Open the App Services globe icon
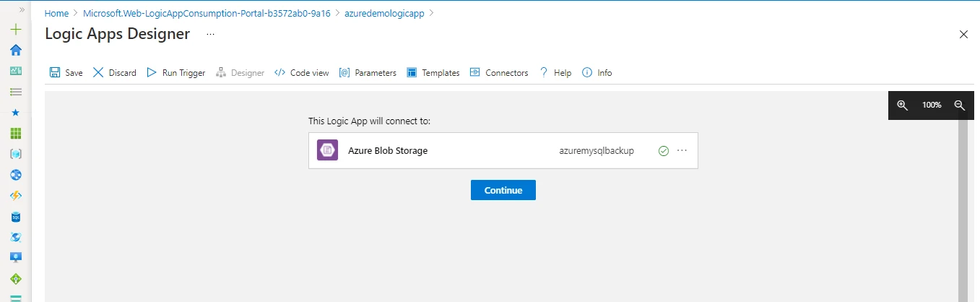Screen dimensions: 980x302 point(15,175)
